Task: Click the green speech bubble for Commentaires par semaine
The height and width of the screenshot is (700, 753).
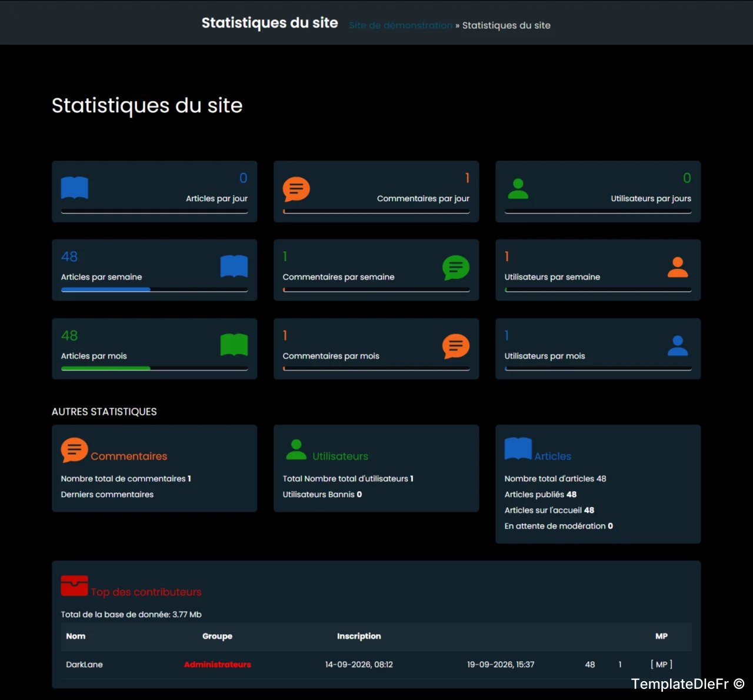Action: [456, 268]
